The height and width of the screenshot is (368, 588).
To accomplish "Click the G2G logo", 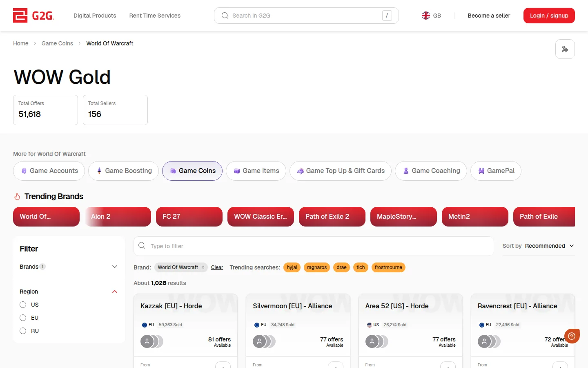I will point(33,16).
